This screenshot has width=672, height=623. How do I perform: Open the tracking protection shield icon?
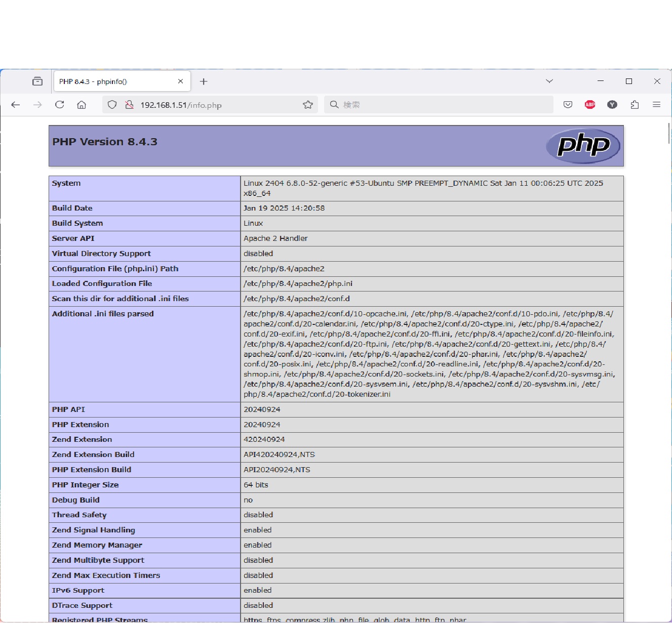click(112, 105)
